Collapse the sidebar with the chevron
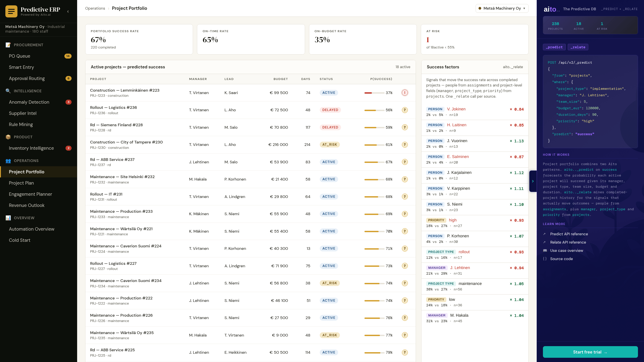Image resolution: width=644 pixels, height=362 pixels. click(68, 11)
